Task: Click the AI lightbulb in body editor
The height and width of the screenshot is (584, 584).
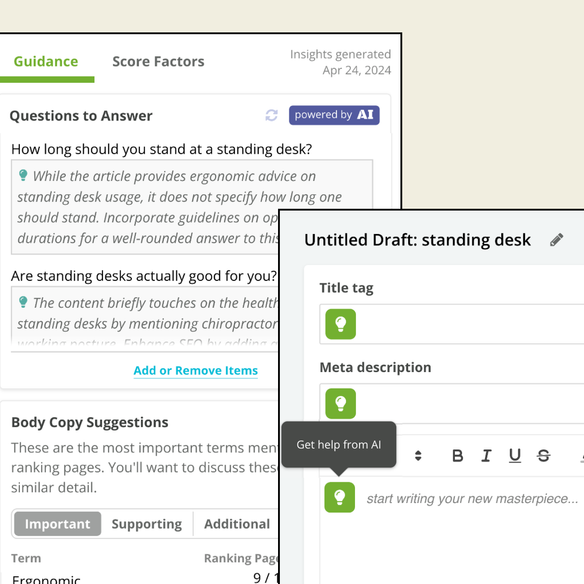Action: coord(339,497)
